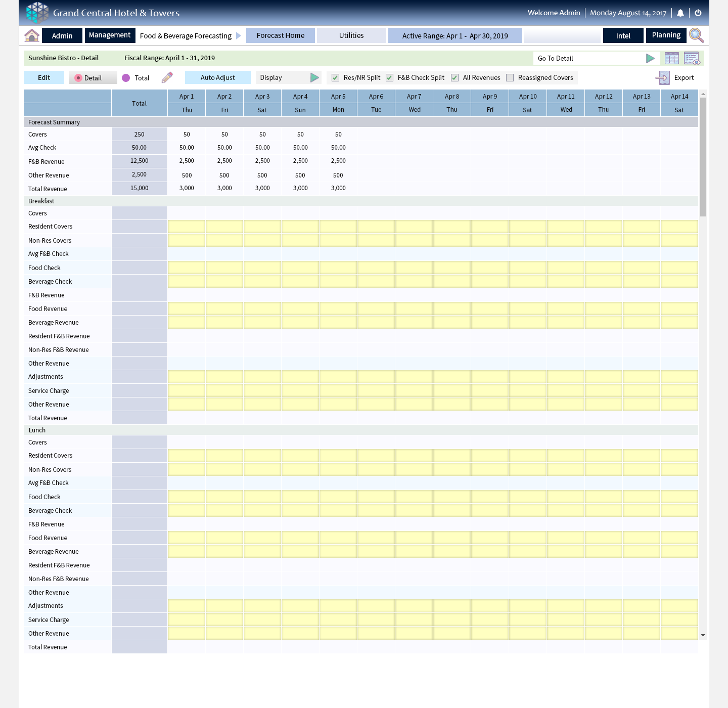Uncheck the Res/NR Split checkbox
This screenshot has width=728, height=708.
tap(335, 78)
